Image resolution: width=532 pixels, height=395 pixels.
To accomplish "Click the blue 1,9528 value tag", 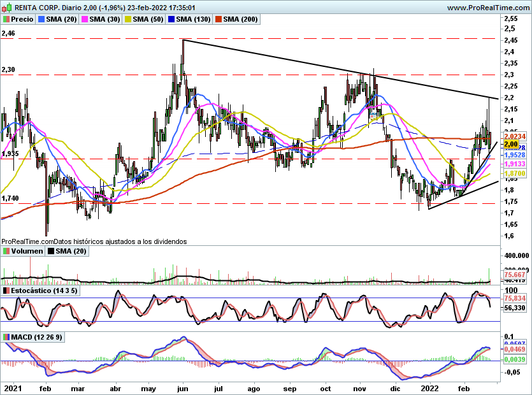I will tap(515, 155).
